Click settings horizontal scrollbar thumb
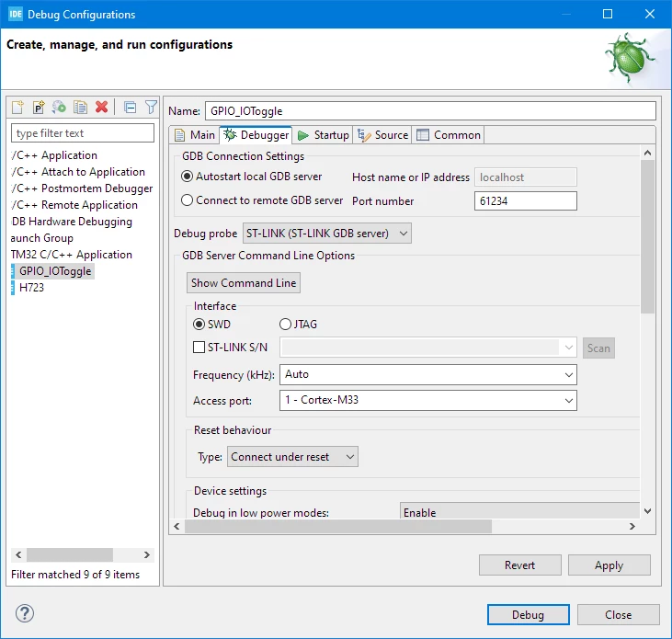 click(338, 526)
